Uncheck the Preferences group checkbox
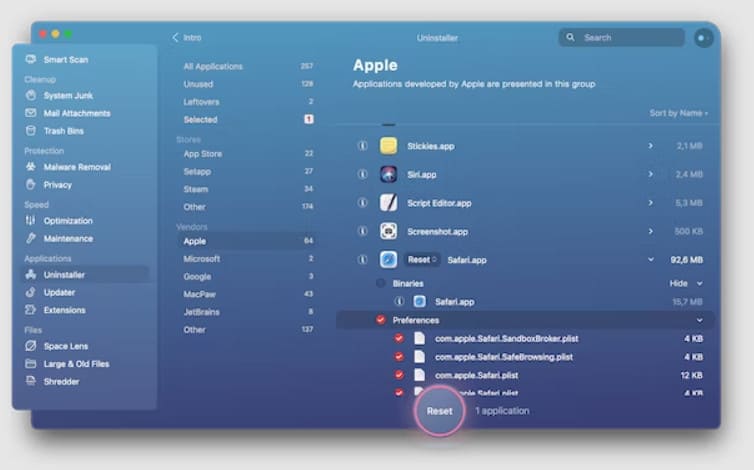Viewport: 754px width, 470px height. pos(380,320)
